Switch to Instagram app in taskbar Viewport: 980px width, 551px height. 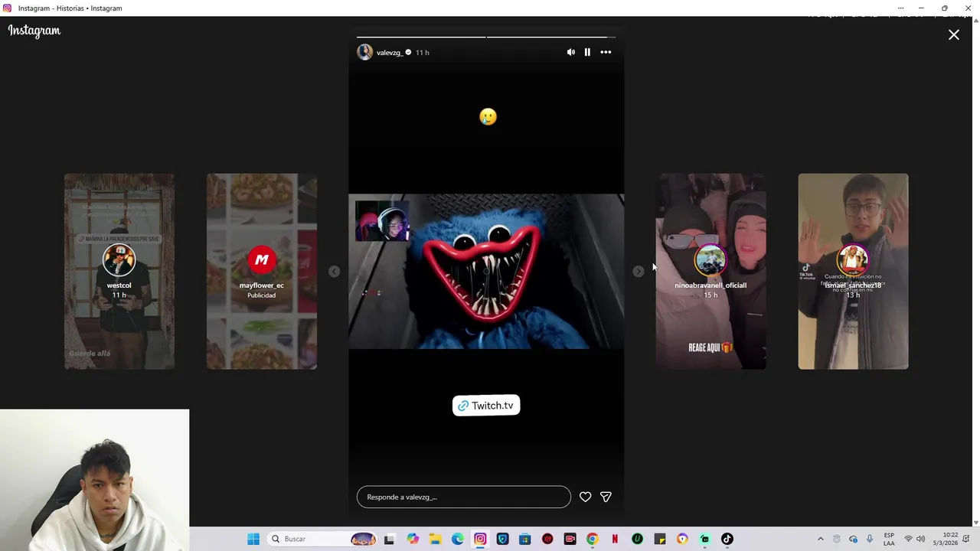[x=480, y=539]
